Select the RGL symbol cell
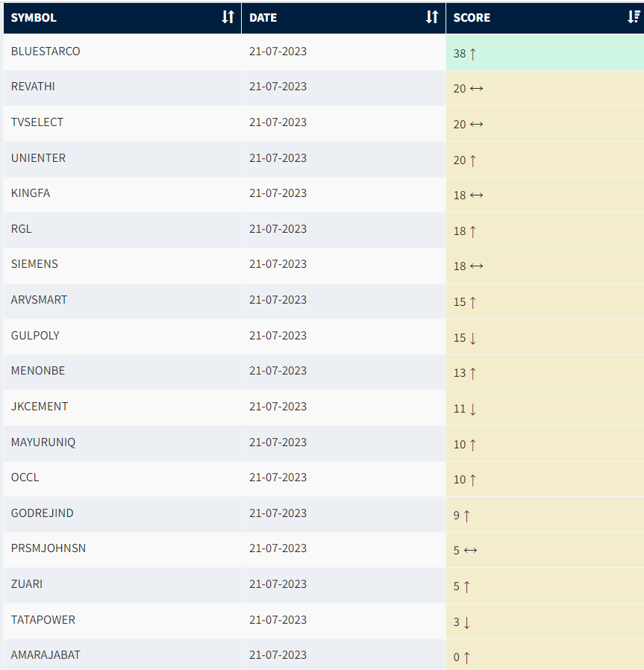Screen dimensions: 644x670 coord(122,229)
